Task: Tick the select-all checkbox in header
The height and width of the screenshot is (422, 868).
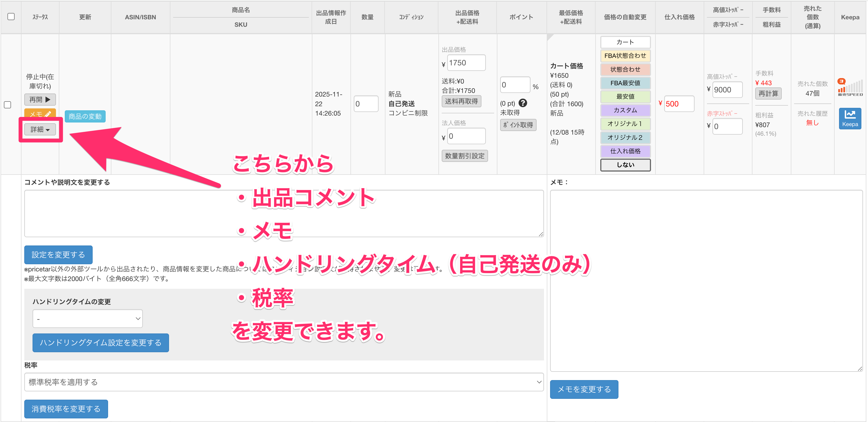Action: click(x=11, y=17)
